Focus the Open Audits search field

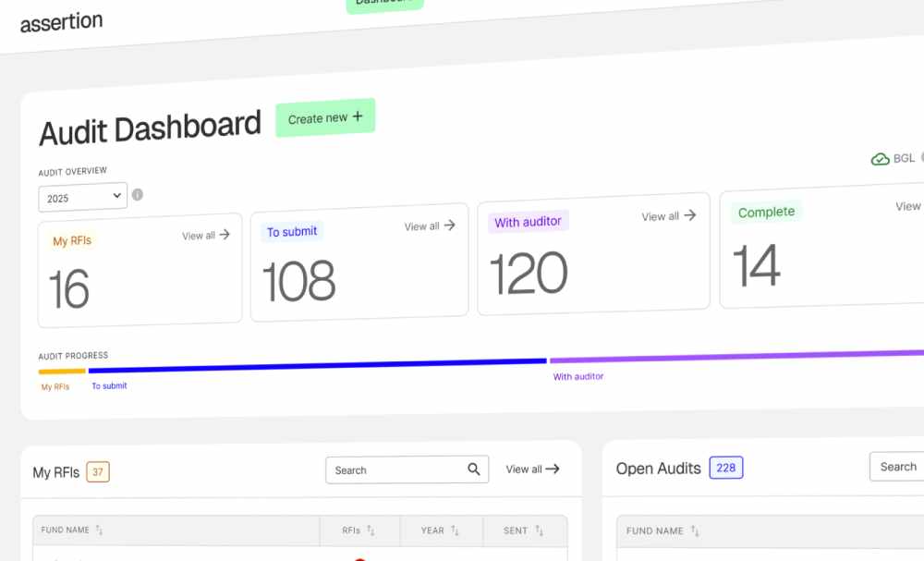tap(897, 467)
